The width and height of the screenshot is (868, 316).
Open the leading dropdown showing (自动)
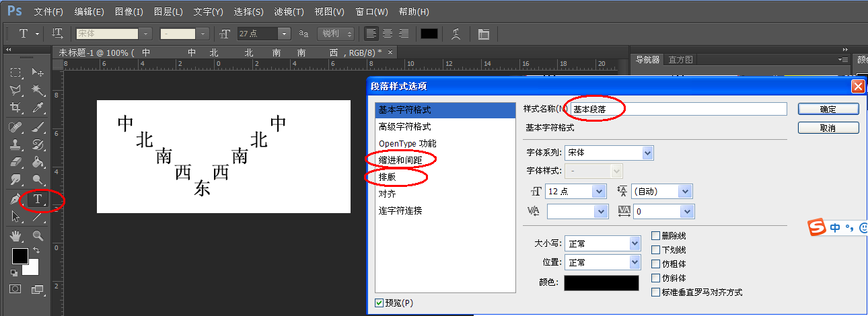686,192
